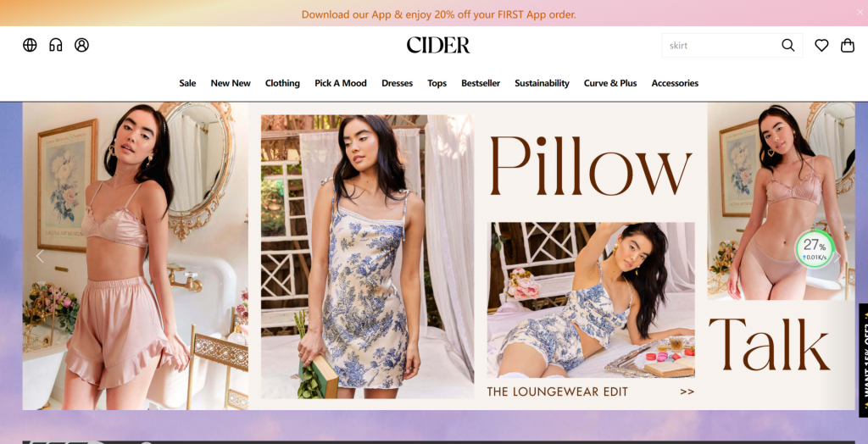The image size is (868, 444).
Task: Open the user account profile icon
Action: [x=82, y=45]
